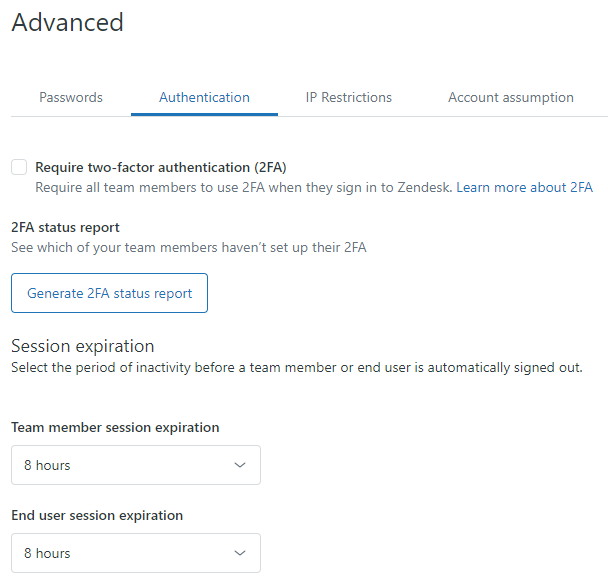
Task: Click the 2FA status report heading
Action: 65,227
